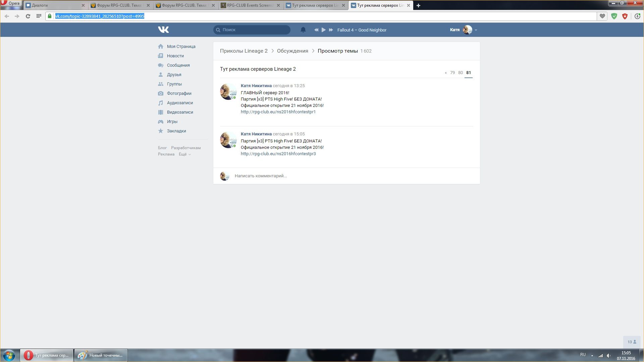Viewport: 644px width, 362px height.
Task: Expand the Ещё footer menu
Action: [184, 154]
